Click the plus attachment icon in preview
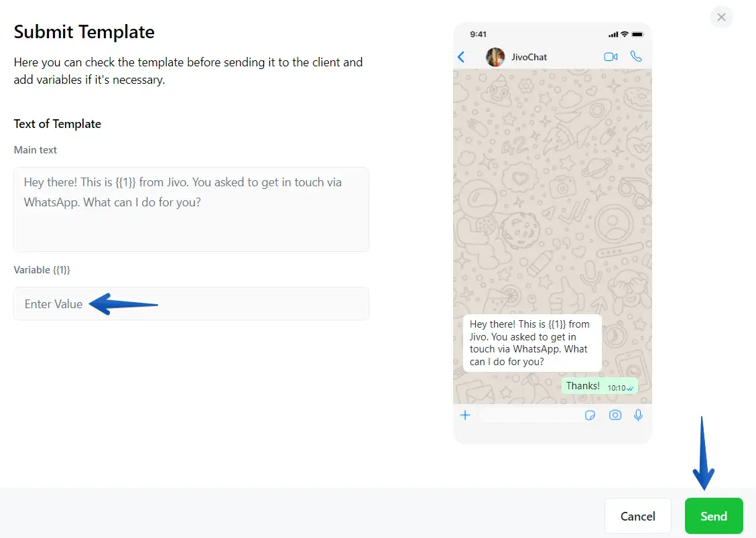The height and width of the screenshot is (538, 756). coord(464,415)
